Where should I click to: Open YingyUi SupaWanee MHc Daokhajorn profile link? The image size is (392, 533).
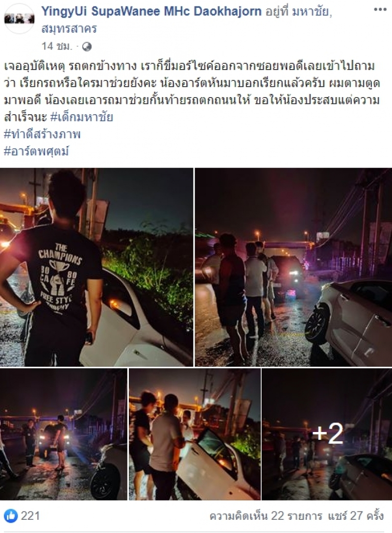[x=151, y=11]
